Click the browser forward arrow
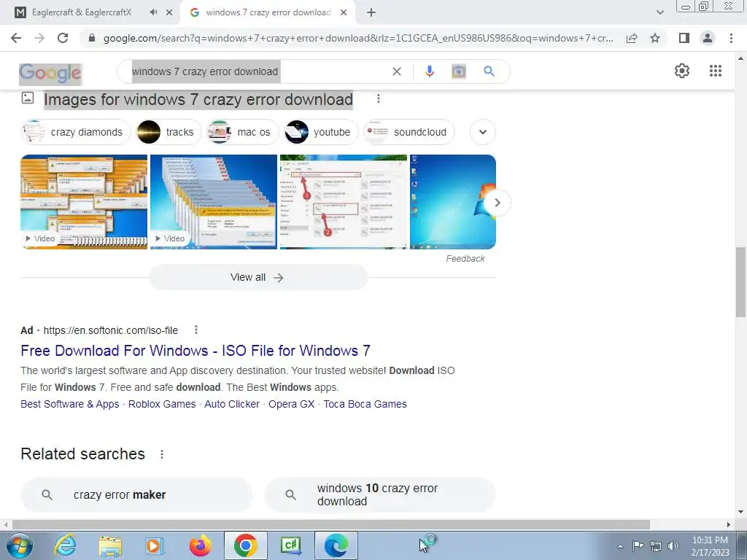 click(39, 38)
